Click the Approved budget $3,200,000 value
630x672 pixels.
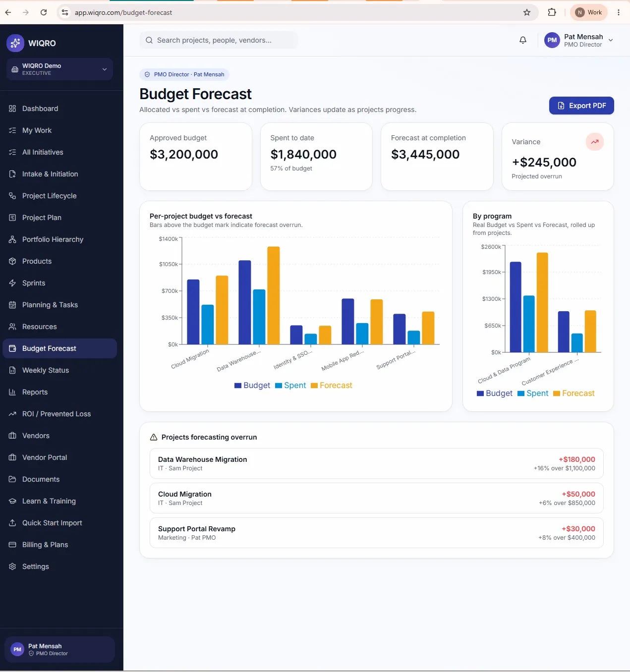coord(184,154)
